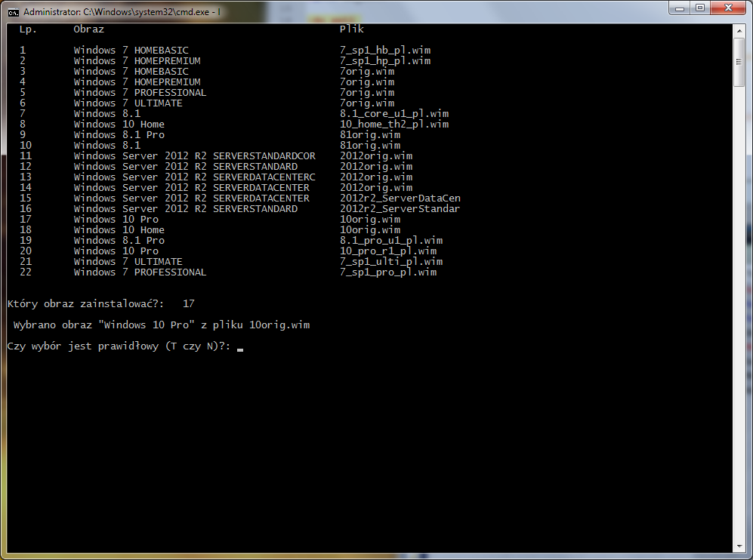Click 'Windows 7 HOMEPREMIUM' in row 2
Image resolution: width=753 pixels, height=560 pixels.
click(x=137, y=61)
